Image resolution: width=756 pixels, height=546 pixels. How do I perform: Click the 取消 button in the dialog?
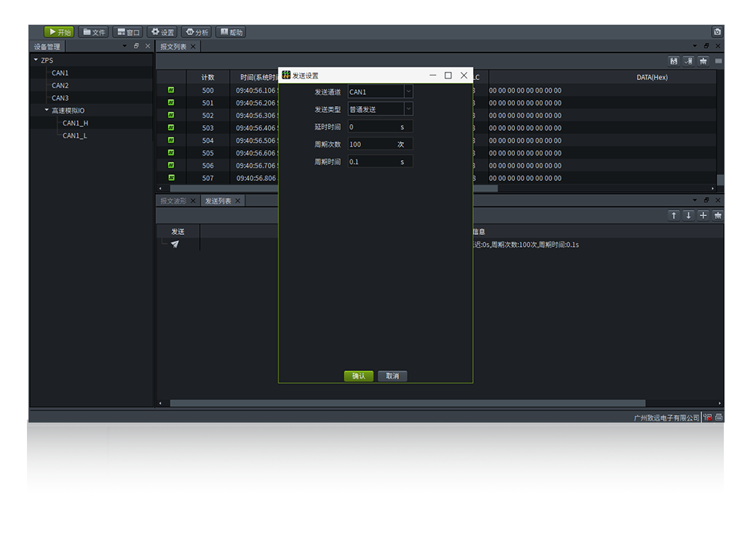point(392,376)
